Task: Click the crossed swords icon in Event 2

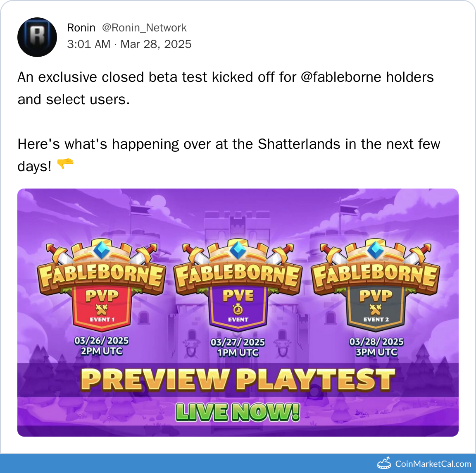Action: pyautogui.click(x=376, y=310)
